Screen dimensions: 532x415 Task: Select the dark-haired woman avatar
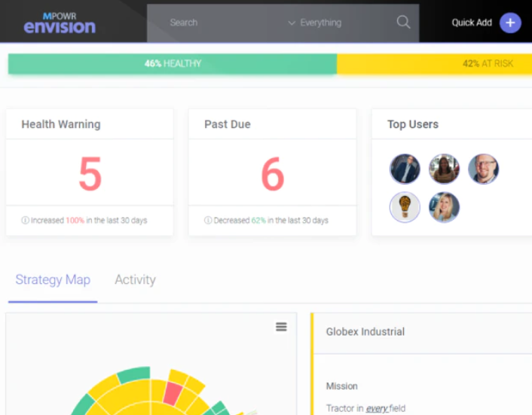[444, 169]
